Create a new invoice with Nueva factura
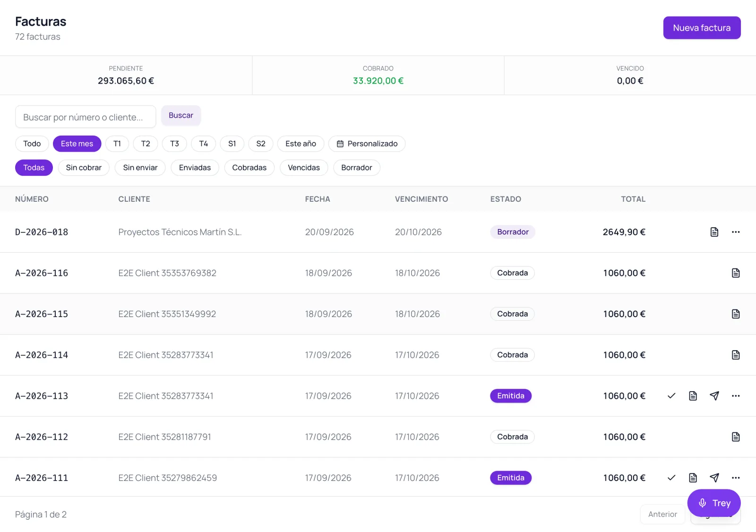This screenshot has width=756, height=532. [x=702, y=28]
